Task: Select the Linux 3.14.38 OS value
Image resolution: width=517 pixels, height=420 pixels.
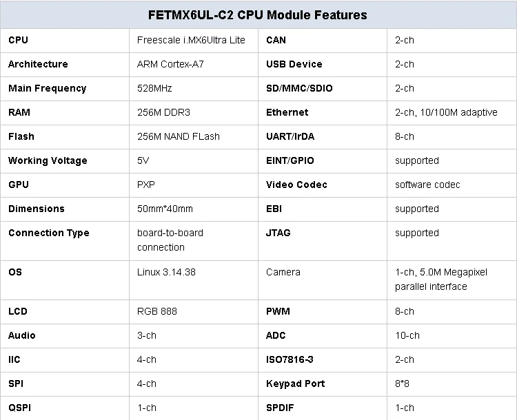Action: pos(167,272)
